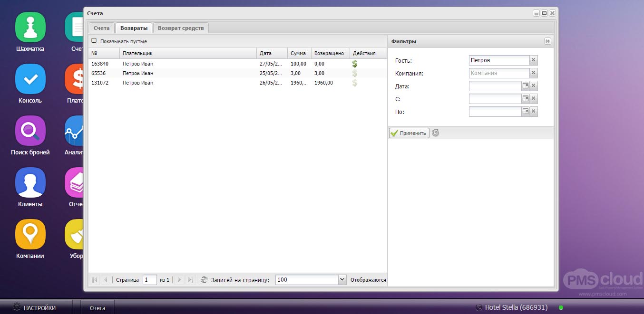Clear the По date filter
Screen dimensions: 644x314
(534, 112)
